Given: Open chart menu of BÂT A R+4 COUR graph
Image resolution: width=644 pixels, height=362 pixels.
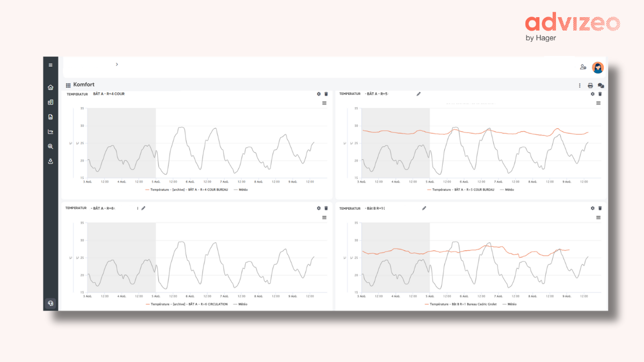Looking at the screenshot, I should 324,103.
